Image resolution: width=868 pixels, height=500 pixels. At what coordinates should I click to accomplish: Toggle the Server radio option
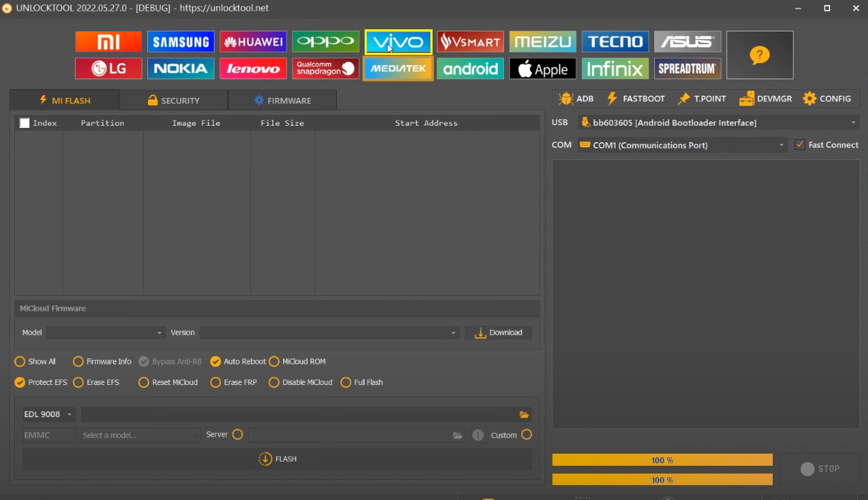click(x=237, y=434)
